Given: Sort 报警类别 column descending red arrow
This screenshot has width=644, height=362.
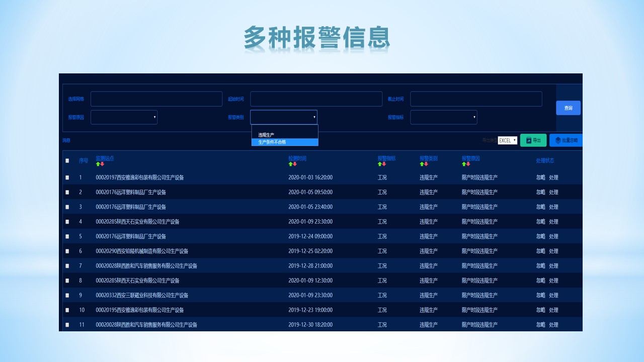Looking at the screenshot, I should click(x=426, y=164).
